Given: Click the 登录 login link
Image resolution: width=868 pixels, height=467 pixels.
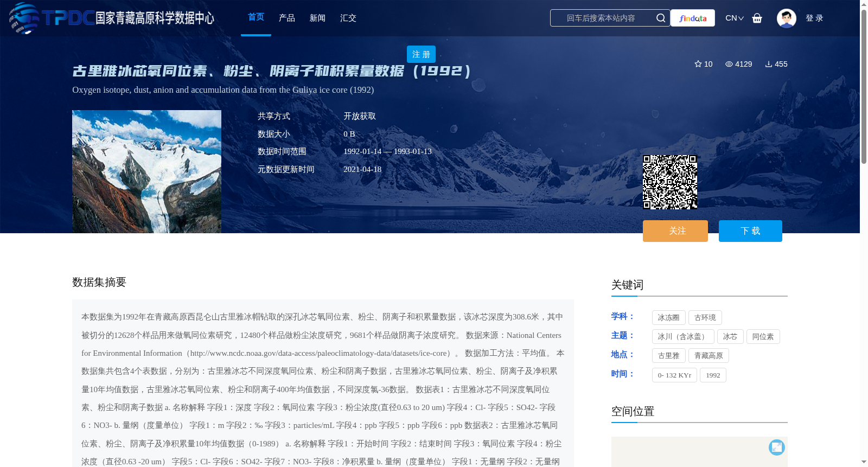Looking at the screenshot, I should [814, 18].
